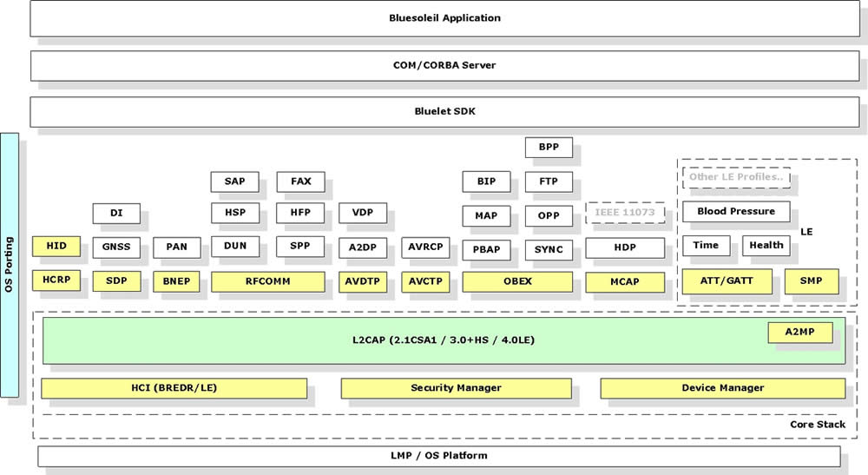Select the COM/CORBA Server layer
The image size is (868, 475).
point(444,66)
